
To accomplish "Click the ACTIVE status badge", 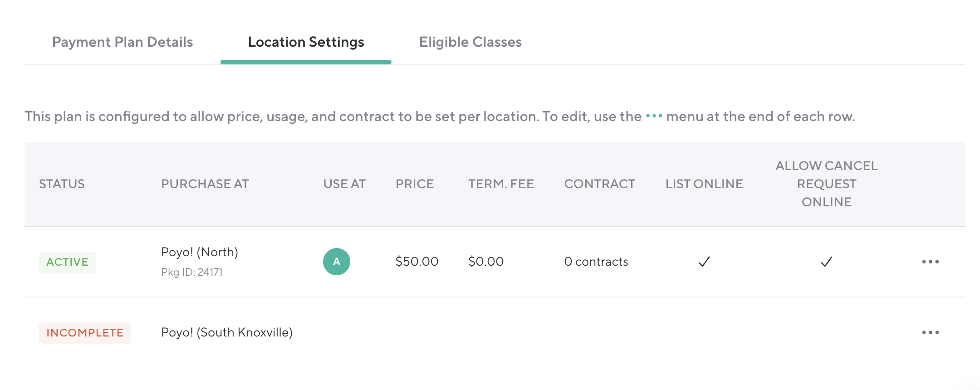I will tap(67, 262).
